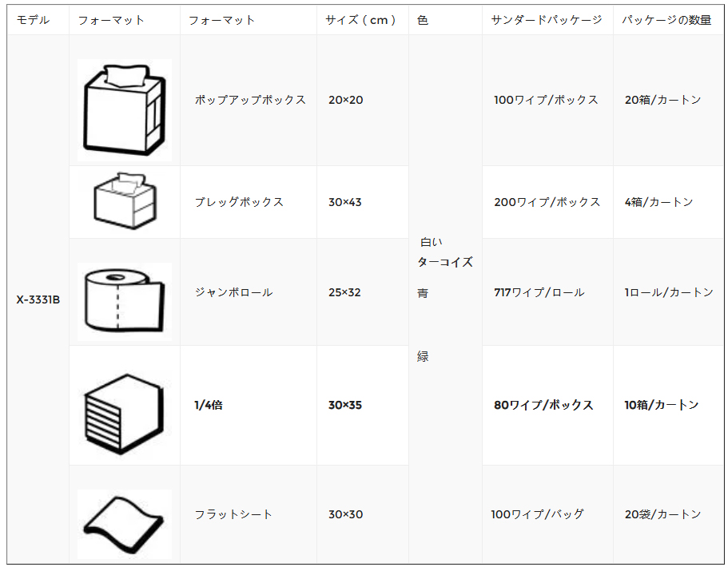
Task: Click the パッケージの数量 column header
Action: [666, 20]
